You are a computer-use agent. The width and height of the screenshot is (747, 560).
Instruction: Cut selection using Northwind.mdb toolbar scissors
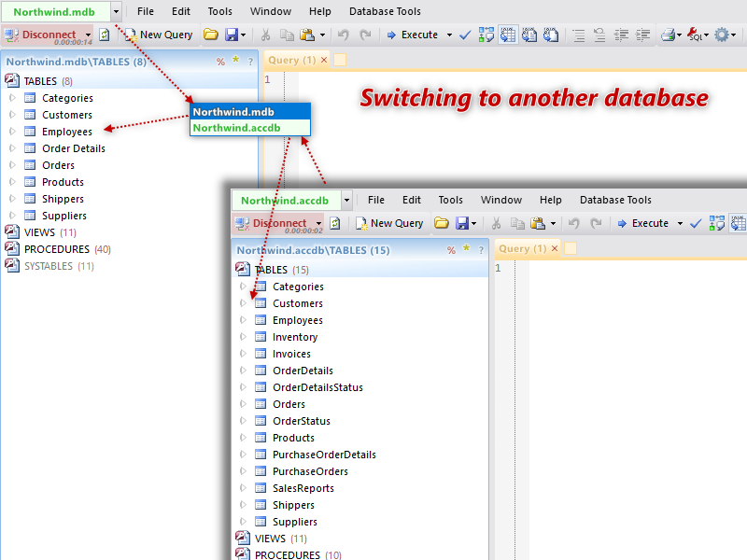tap(265, 35)
